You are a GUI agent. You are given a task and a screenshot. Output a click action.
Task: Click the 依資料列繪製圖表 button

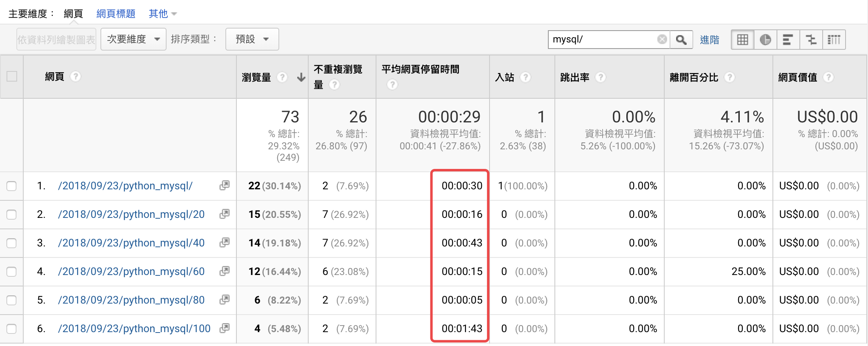click(56, 39)
